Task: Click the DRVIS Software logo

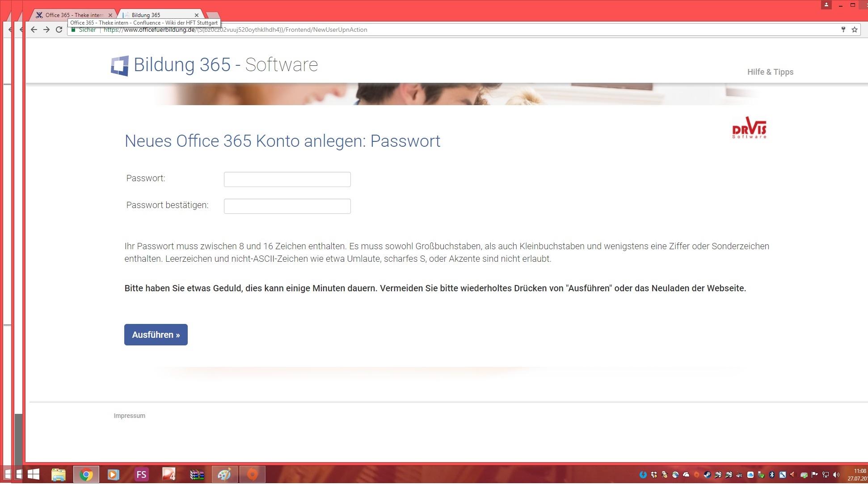Action: 749,128
